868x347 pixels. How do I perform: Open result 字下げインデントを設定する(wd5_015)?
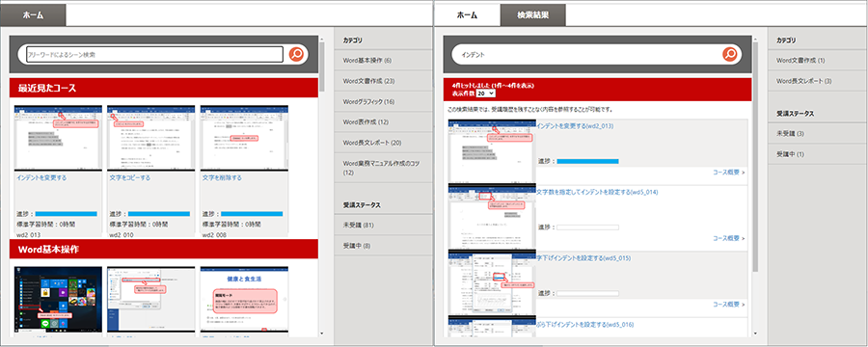[x=584, y=258]
